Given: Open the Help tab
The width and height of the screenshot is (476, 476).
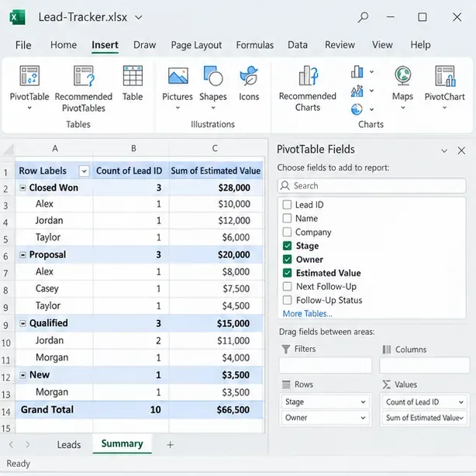Looking at the screenshot, I should point(420,45).
